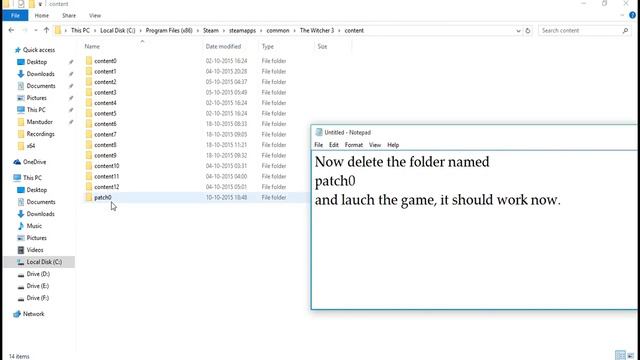Open Drive (E:) in navigation pane
640x360 pixels.
pyautogui.click(x=38, y=286)
